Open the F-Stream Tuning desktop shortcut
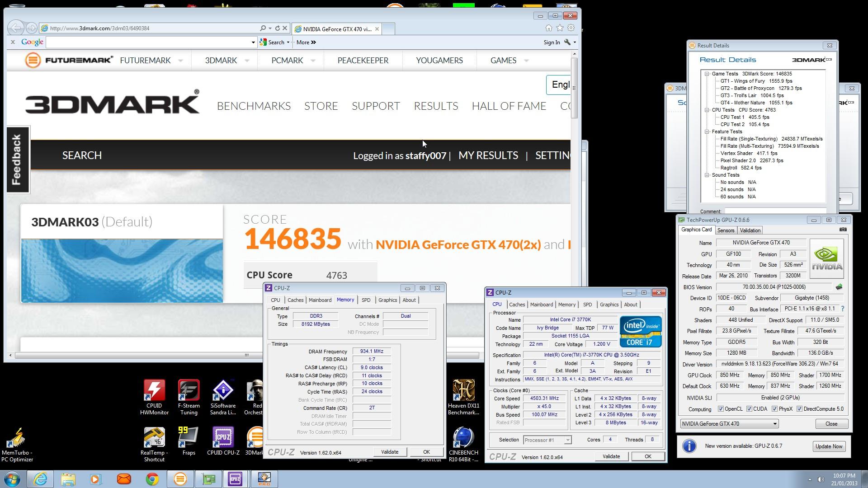 [189, 397]
